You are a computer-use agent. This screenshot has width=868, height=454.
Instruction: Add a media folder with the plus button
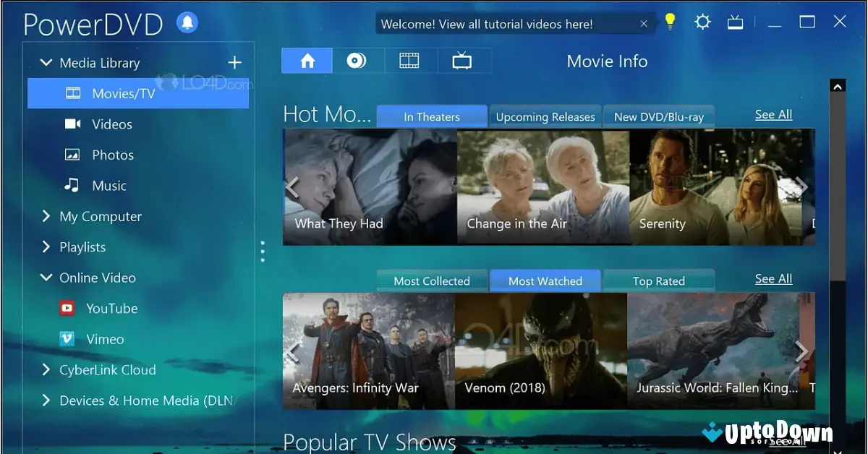point(234,62)
